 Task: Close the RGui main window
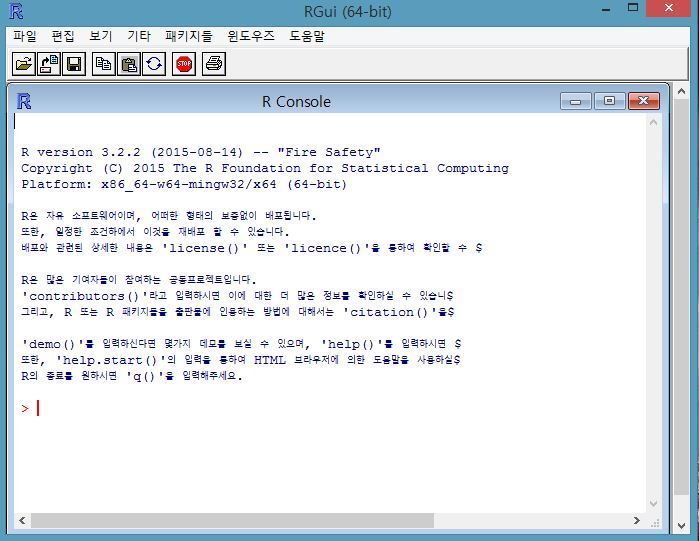(669, 8)
